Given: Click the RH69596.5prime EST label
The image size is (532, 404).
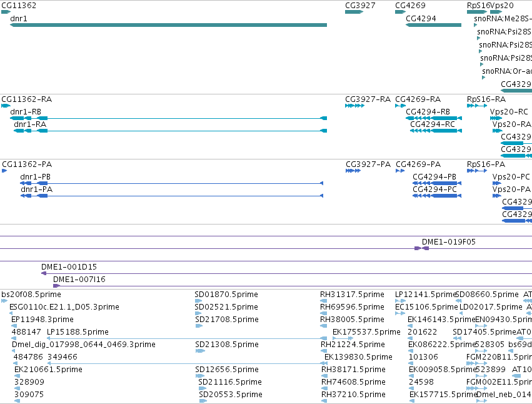Looking at the screenshot, I should [x=352, y=307].
